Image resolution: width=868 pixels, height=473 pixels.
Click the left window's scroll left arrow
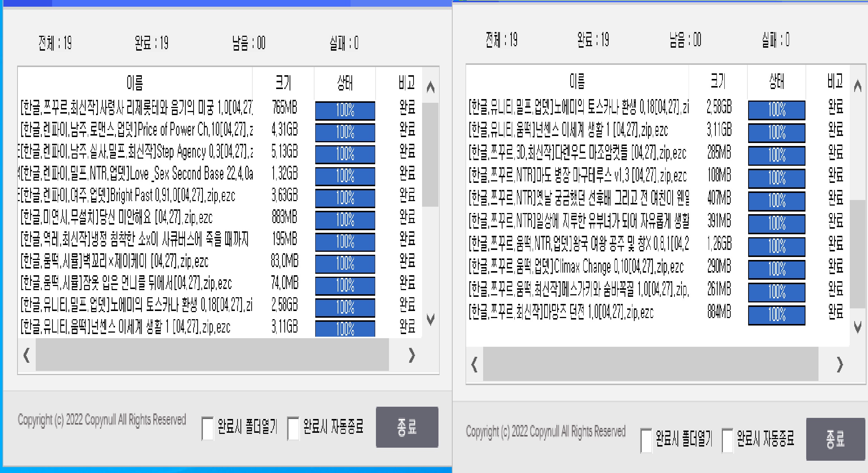pyautogui.click(x=26, y=355)
